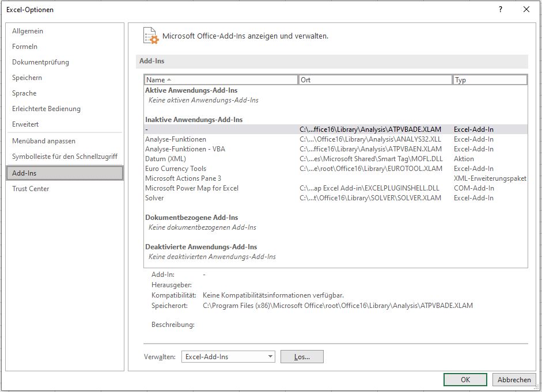Click the SOLVER.XLAM path cell

pos(370,198)
